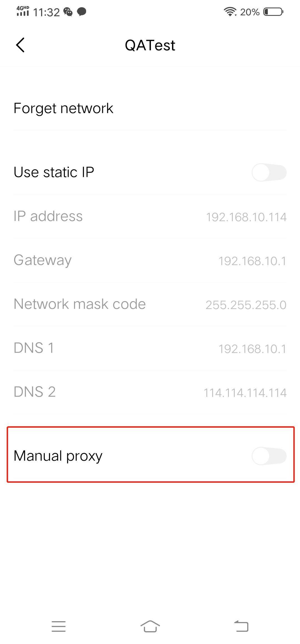The height and width of the screenshot is (644, 300).
Task: Tap the Gateway value field
Action: coord(252,261)
